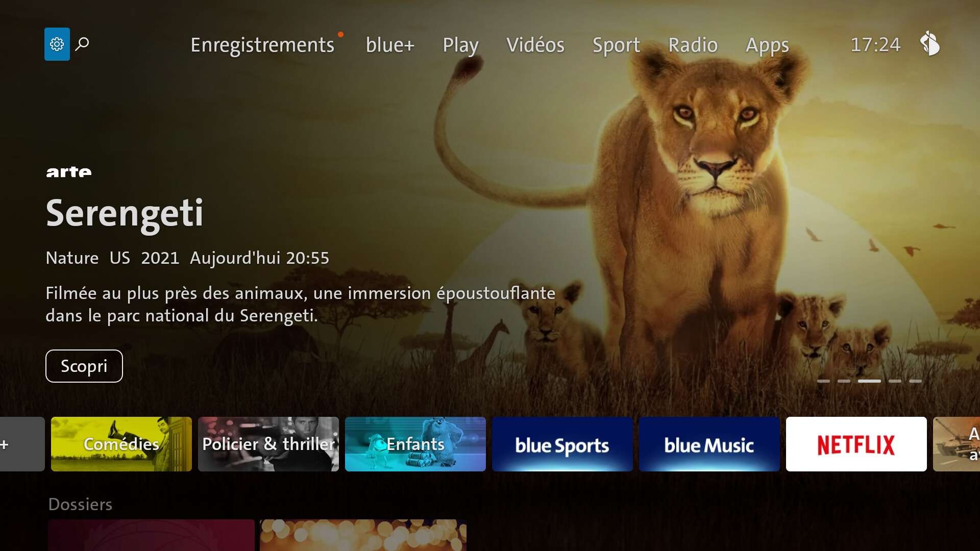Open the Play menu item
Screen dimensions: 980x551
pos(460,45)
